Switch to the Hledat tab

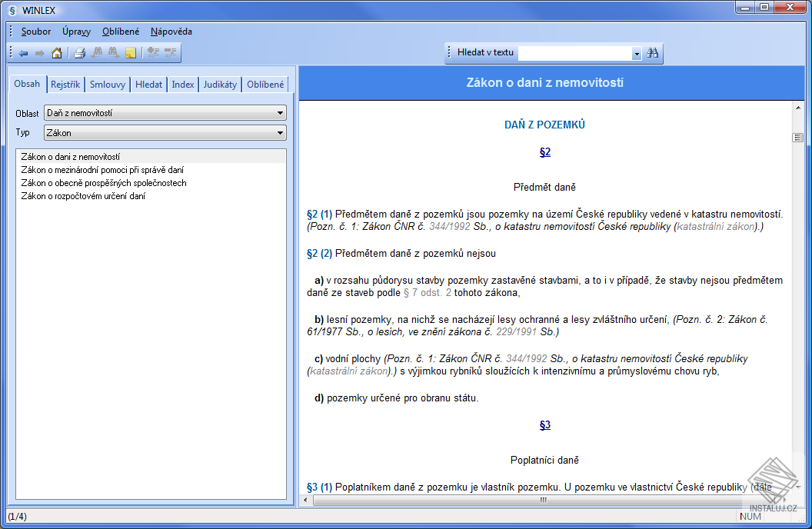click(148, 85)
